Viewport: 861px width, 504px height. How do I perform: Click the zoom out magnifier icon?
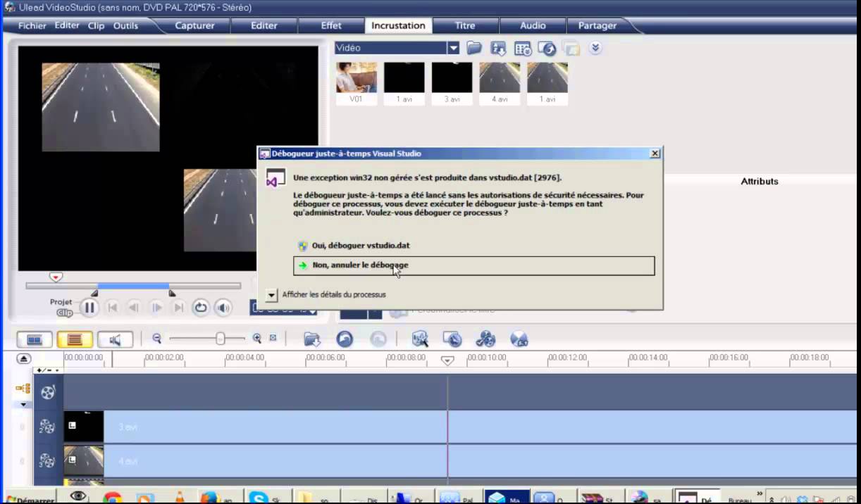click(157, 339)
